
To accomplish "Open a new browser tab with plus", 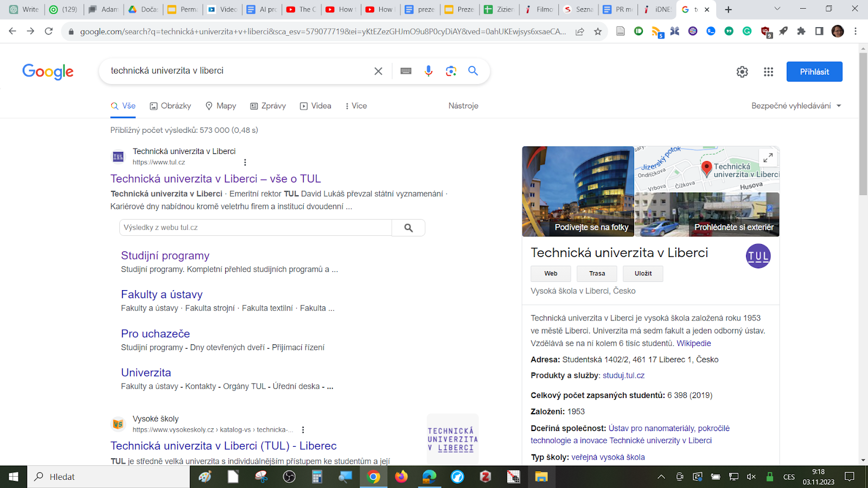I will point(729,9).
